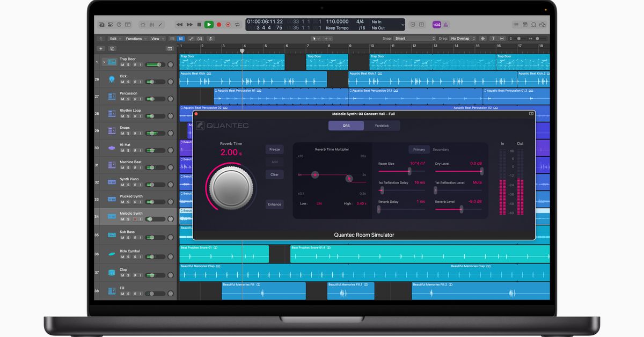Open the Functions menu

tap(135, 39)
